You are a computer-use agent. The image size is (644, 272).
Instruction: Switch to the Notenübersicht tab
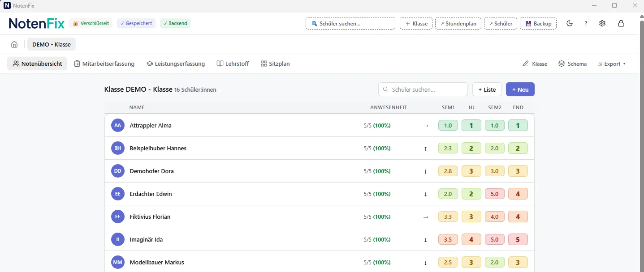tap(37, 64)
